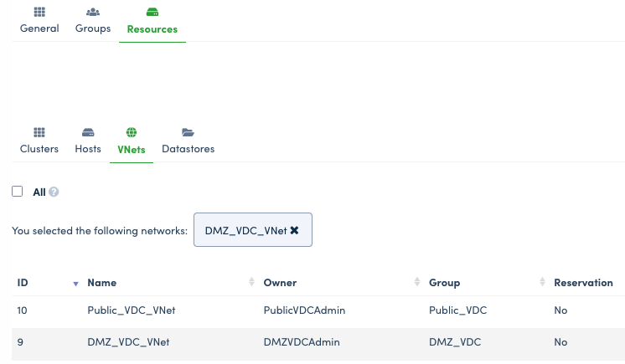This screenshot has height=364, width=625.
Task: Click the help icon beside All
Action: click(54, 192)
